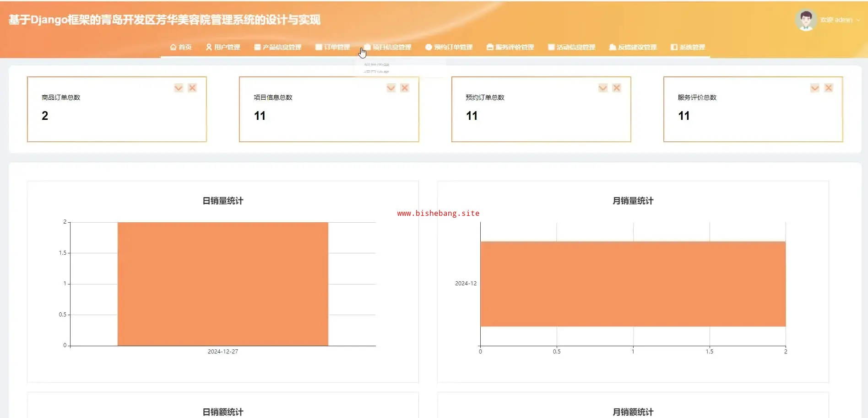Click the admin avatar picture
868x418 pixels.
tap(806, 20)
